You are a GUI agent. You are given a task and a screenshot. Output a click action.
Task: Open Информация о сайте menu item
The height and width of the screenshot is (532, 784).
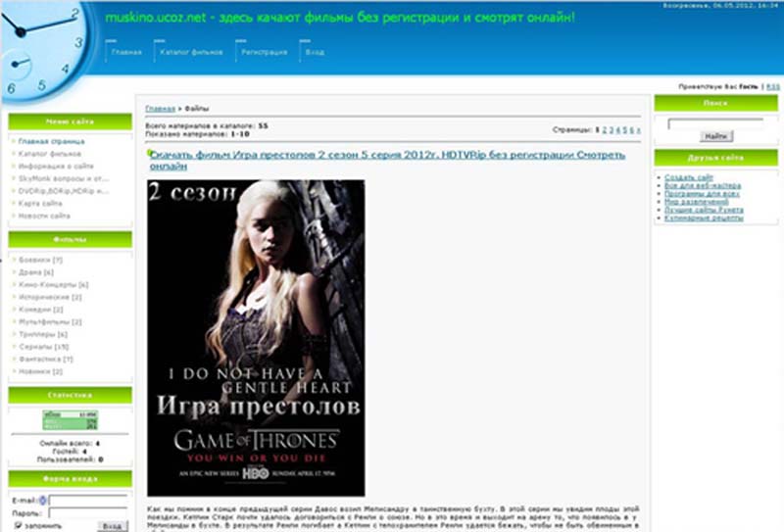point(56,166)
